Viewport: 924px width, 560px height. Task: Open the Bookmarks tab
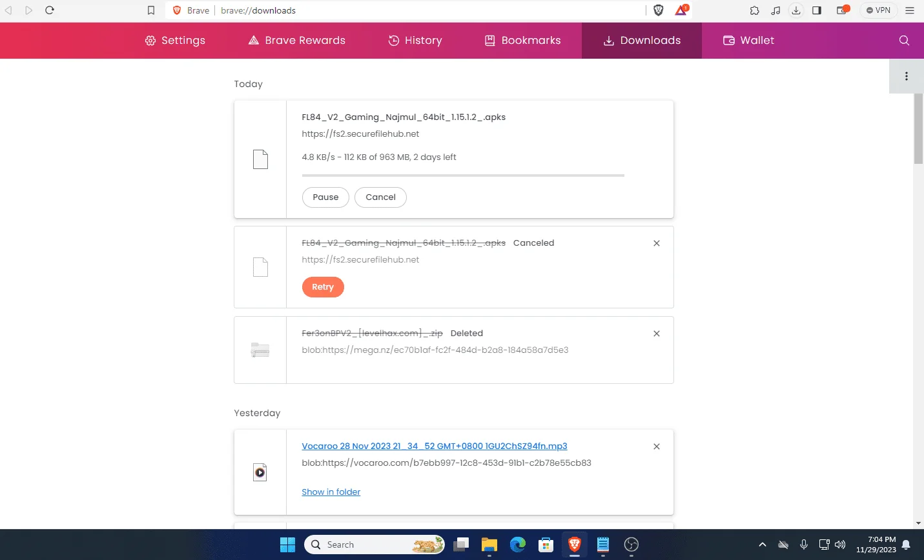coord(522,40)
